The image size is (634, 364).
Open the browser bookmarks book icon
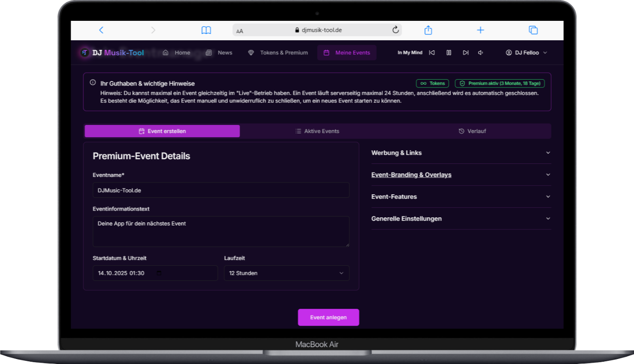206,30
